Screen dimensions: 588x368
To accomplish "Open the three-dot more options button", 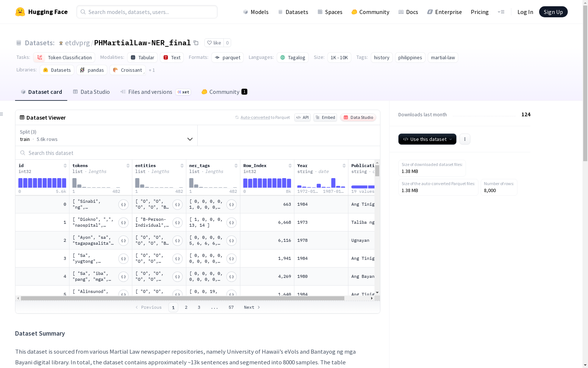I will click(x=465, y=139).
